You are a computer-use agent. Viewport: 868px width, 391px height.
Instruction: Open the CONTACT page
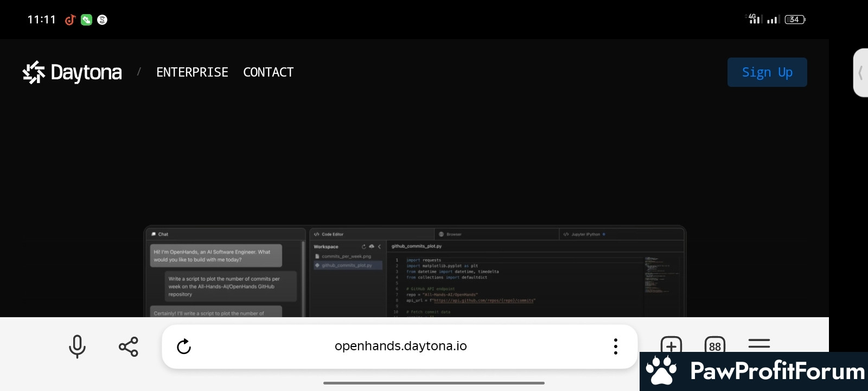(268, 72)
